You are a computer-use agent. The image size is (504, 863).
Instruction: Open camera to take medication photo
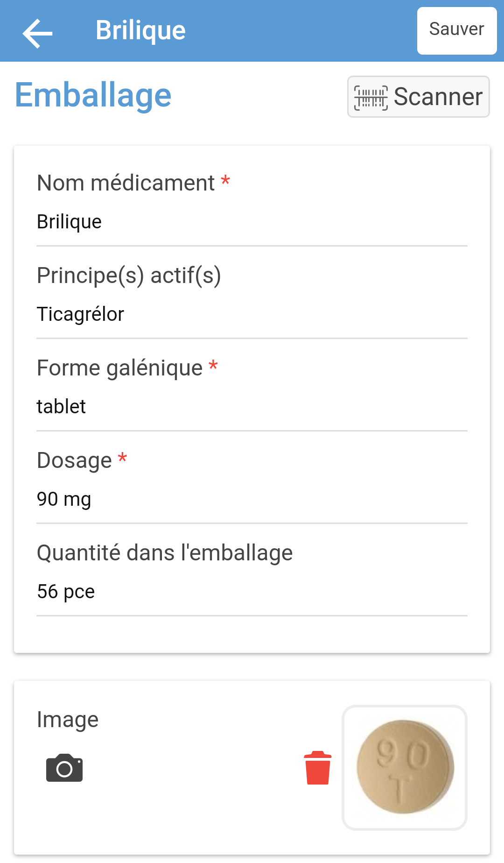tap(64, 768)
